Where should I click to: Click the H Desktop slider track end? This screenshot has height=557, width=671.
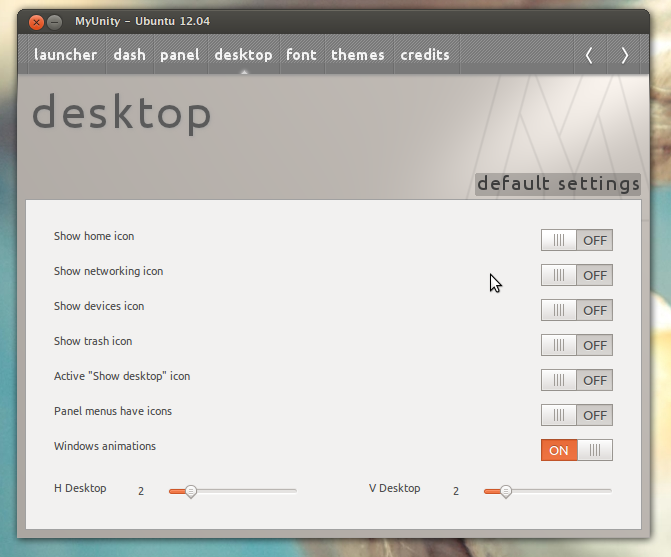click(294, 491)
